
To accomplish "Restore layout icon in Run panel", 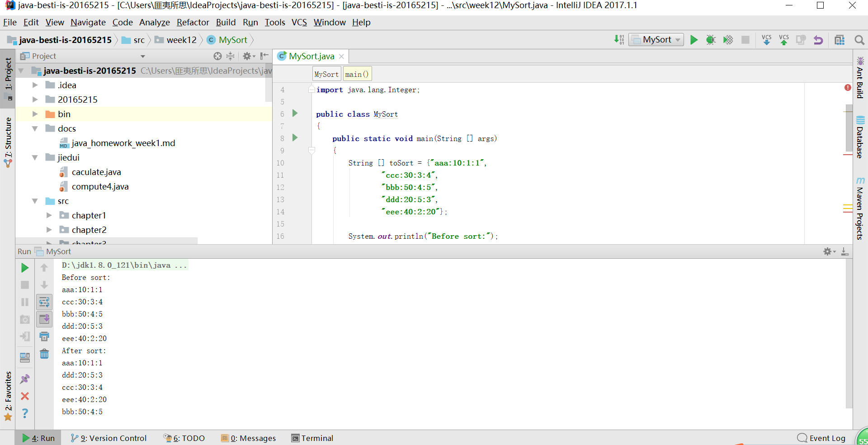I will [x=25, y=357].
